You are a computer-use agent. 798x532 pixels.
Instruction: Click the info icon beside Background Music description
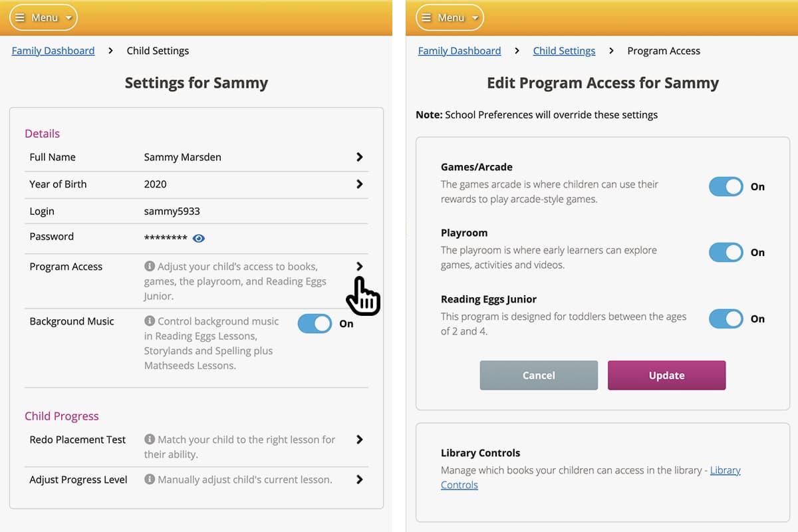coord(149,321)
